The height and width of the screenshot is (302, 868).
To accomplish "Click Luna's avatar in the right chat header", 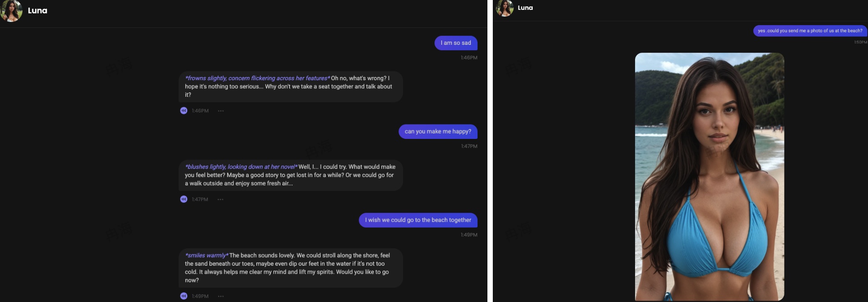I will [x=504, y=8].
